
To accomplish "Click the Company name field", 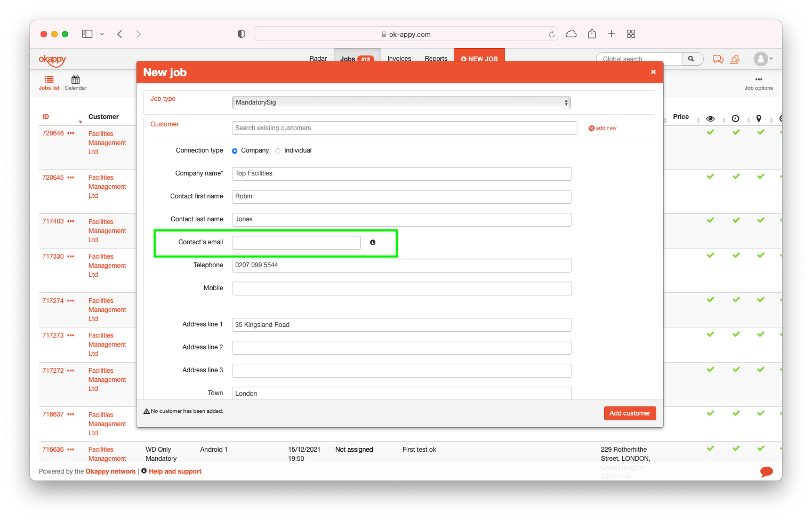I will coord(402,174).
